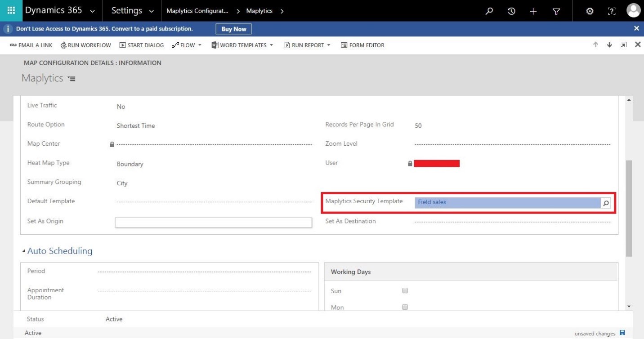644x339 pixels.
Task: Open Run Report dropdown
Action: tap(307, 45)
